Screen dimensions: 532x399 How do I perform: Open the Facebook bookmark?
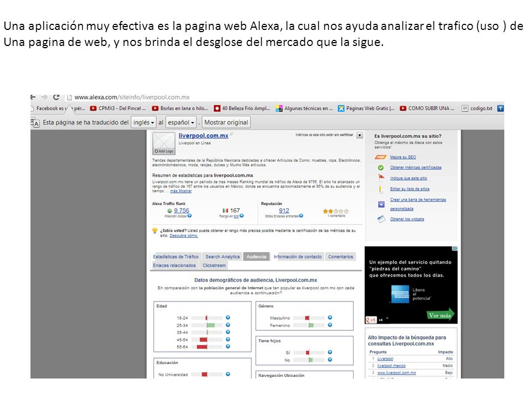[x=58, y=108]
